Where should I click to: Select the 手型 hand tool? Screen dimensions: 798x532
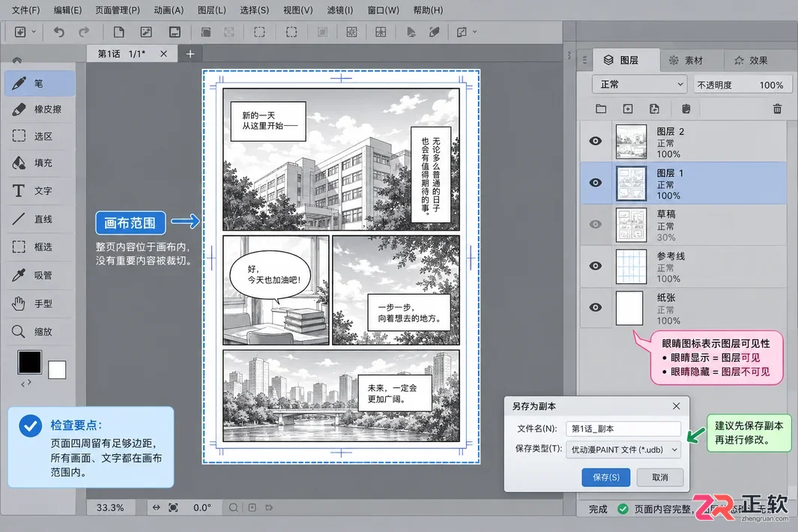click(x=40, y=304)
